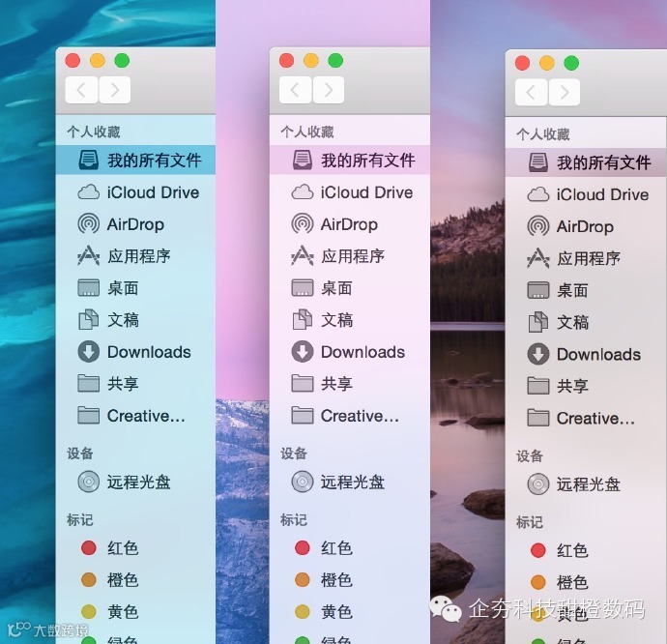Screen dimensions: 667x644
Task: Click the green zoom button of the pink-tinted window
Action: [x=335, y=61]
